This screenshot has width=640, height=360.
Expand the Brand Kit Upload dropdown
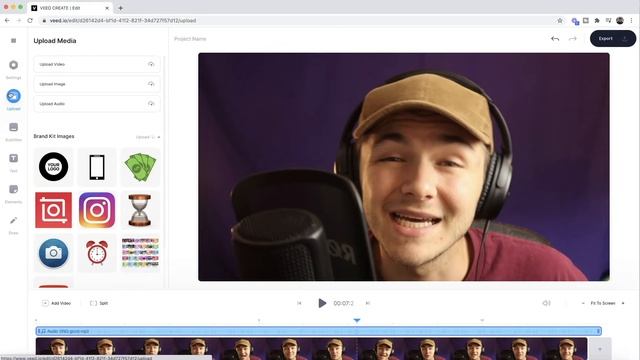point(148,137)
